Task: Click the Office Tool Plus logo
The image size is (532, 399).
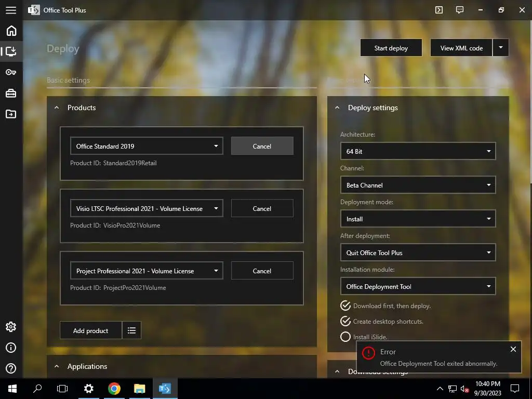Action: pyautogui.click(x=34, y=10)
